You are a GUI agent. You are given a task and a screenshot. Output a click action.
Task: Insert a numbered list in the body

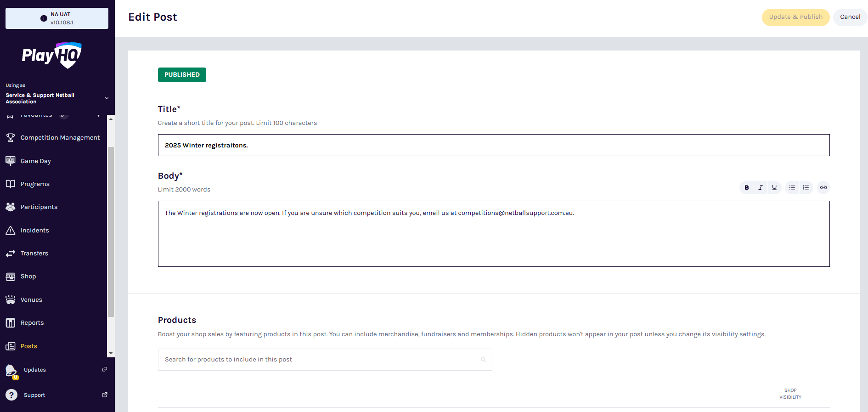(806, 187)
